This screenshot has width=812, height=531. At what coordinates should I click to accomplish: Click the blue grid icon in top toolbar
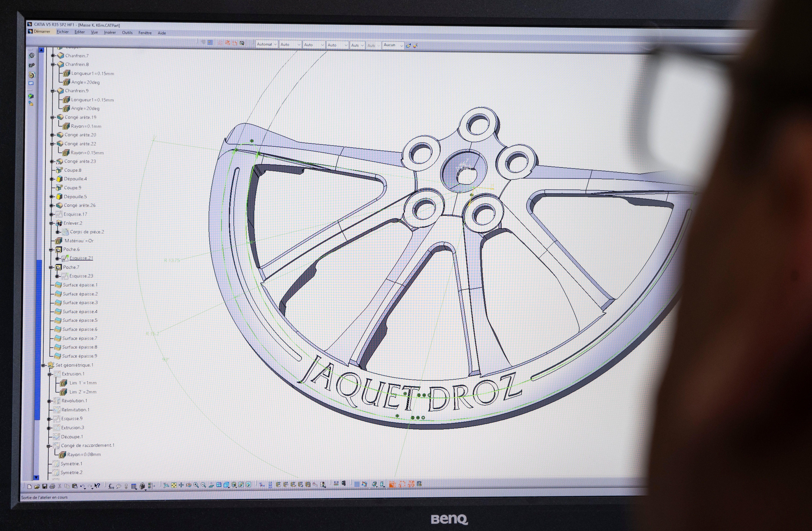point(210,42)
